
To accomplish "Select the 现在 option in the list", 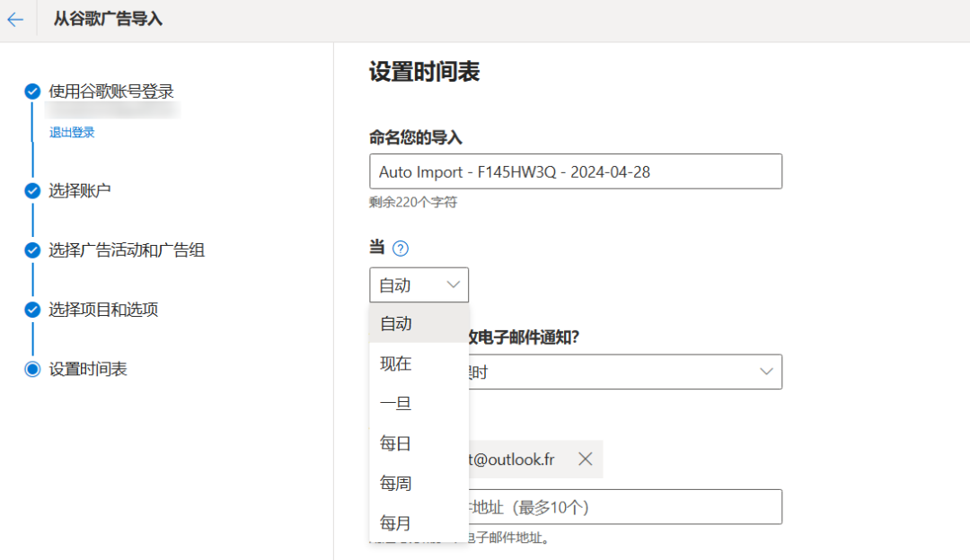I will (396, 363).
